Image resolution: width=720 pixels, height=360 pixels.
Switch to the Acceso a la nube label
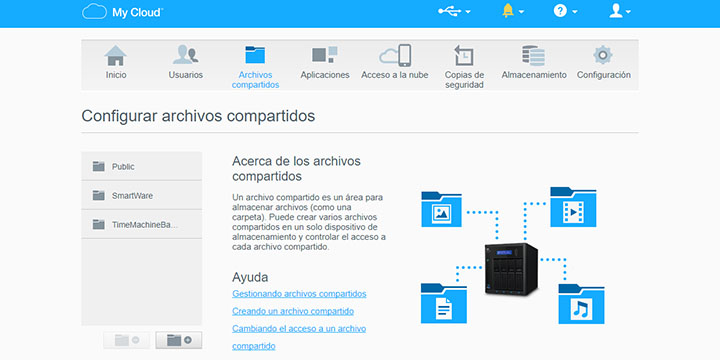point(394,75)
